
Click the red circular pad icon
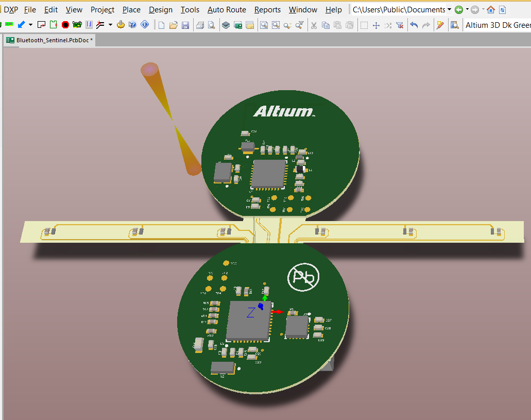pos(65,25)
